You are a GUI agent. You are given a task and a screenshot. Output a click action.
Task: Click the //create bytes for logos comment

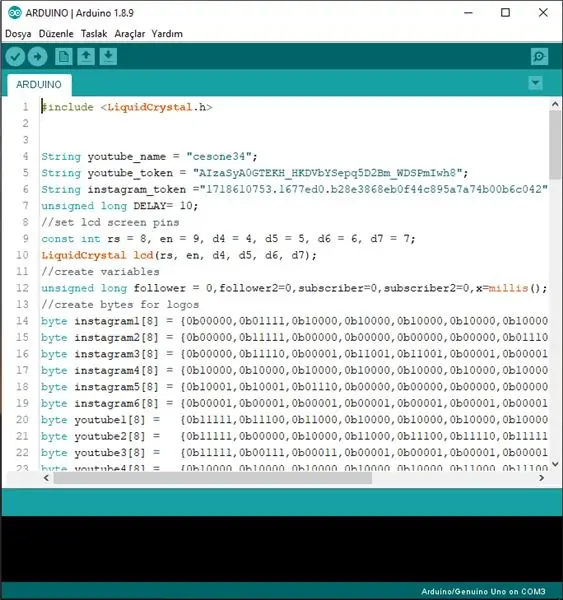pyautogui.click(x=120, y=305)
